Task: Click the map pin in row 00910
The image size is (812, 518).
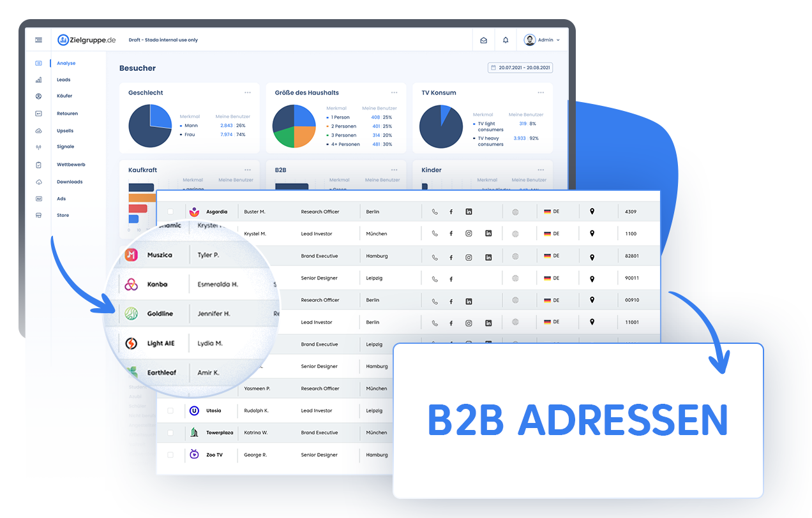Action: (592, 300)
